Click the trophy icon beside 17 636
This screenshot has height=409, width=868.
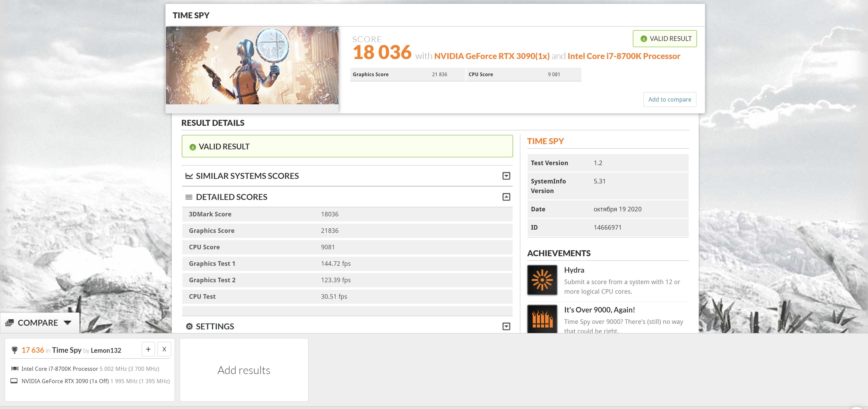pos(14,350)
